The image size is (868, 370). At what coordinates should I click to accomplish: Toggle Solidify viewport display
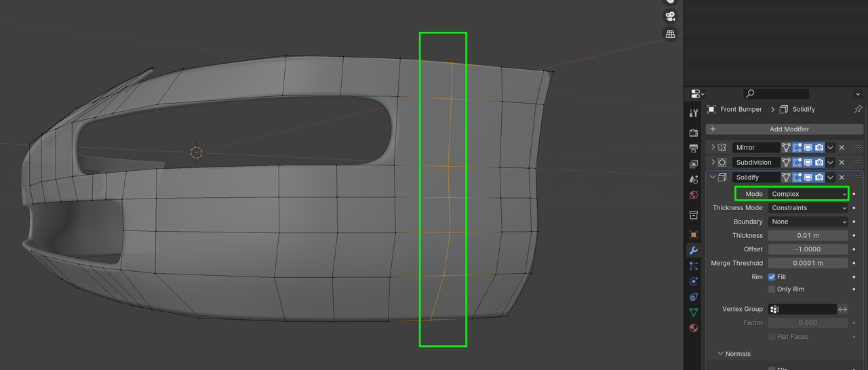click(808, 178)
